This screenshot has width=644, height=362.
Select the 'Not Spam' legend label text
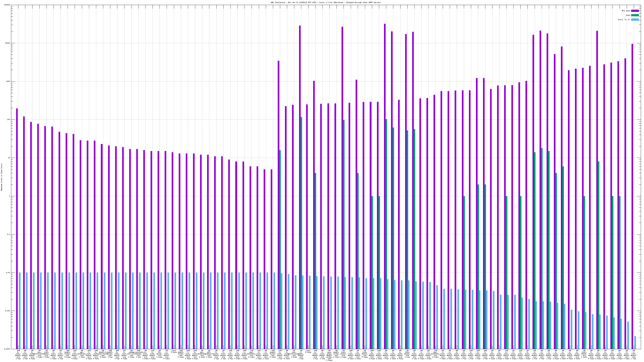click(626, 11)
